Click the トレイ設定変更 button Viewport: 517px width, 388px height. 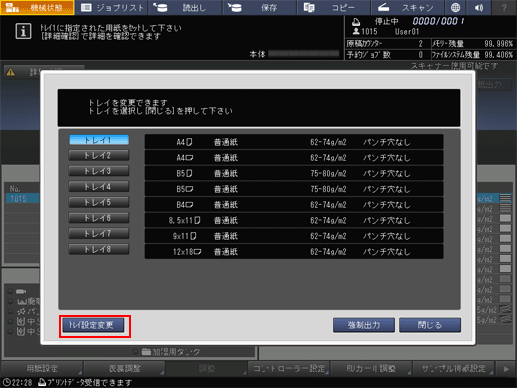[93, 325]
